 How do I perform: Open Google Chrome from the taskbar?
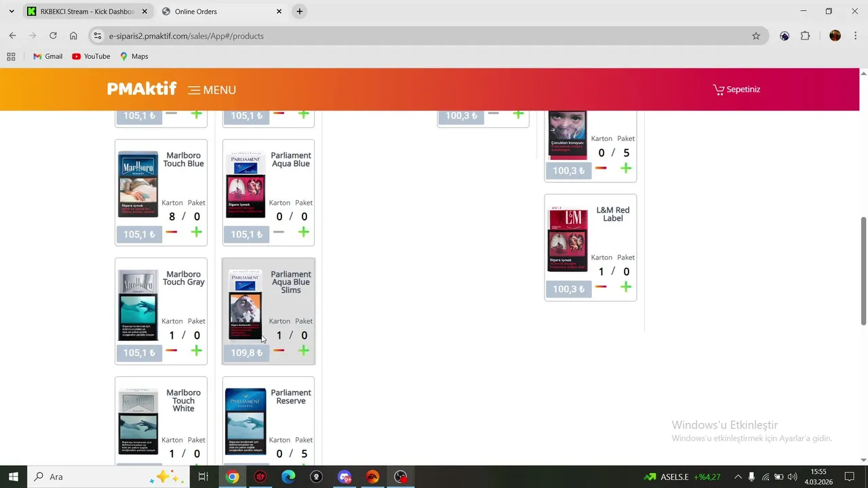[x=232, y=476]
